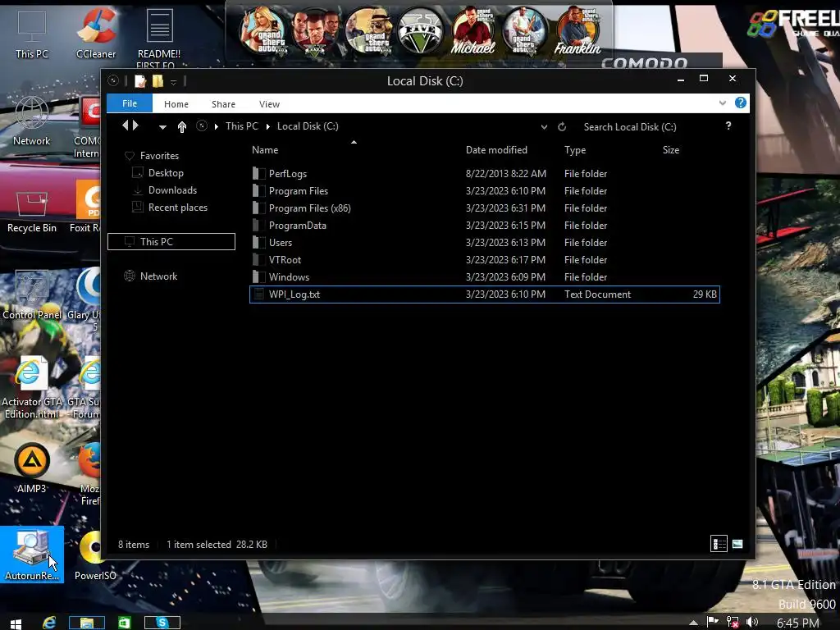Go forward with the right arrow

[x=135, y=126]
